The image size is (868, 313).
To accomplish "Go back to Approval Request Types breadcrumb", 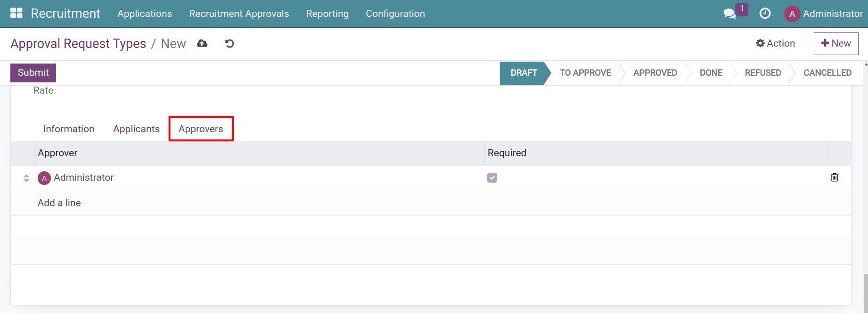I will click(78, 44).
